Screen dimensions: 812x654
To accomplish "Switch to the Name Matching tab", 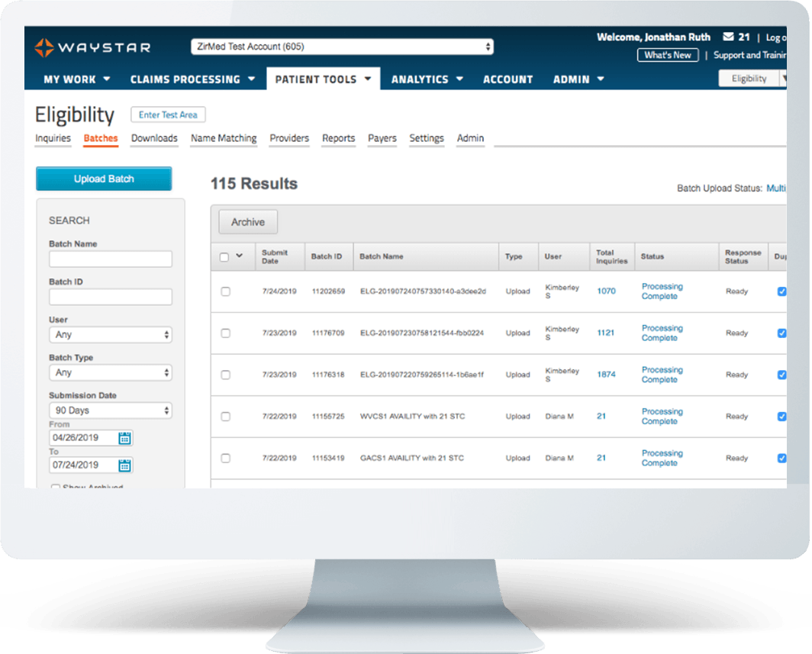I will click(224, 138).
